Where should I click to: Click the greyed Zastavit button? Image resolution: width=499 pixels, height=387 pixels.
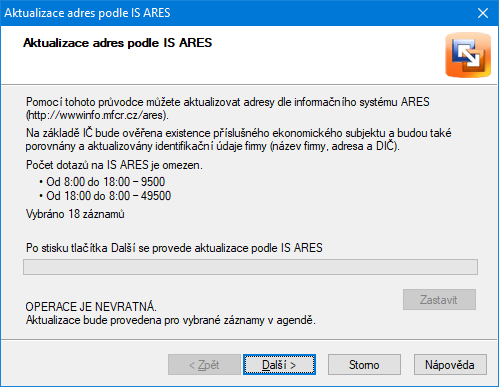tap(439, 300)
